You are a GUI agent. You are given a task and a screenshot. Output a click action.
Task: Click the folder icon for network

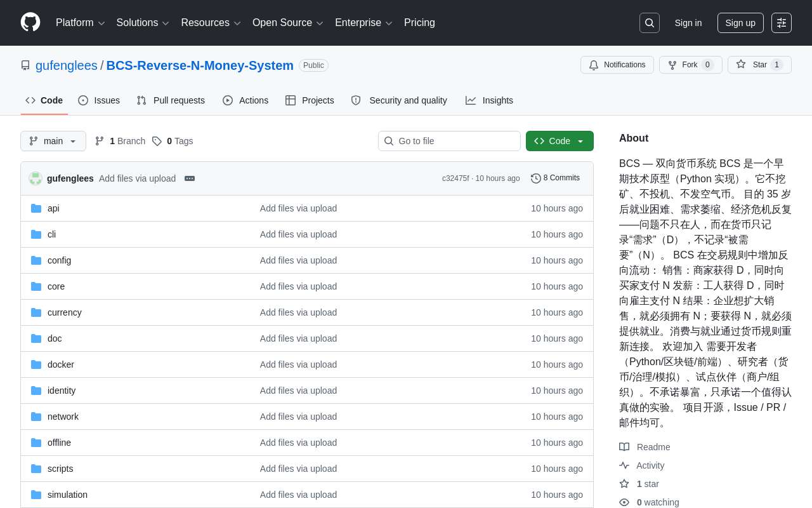[x=36, y=417]
